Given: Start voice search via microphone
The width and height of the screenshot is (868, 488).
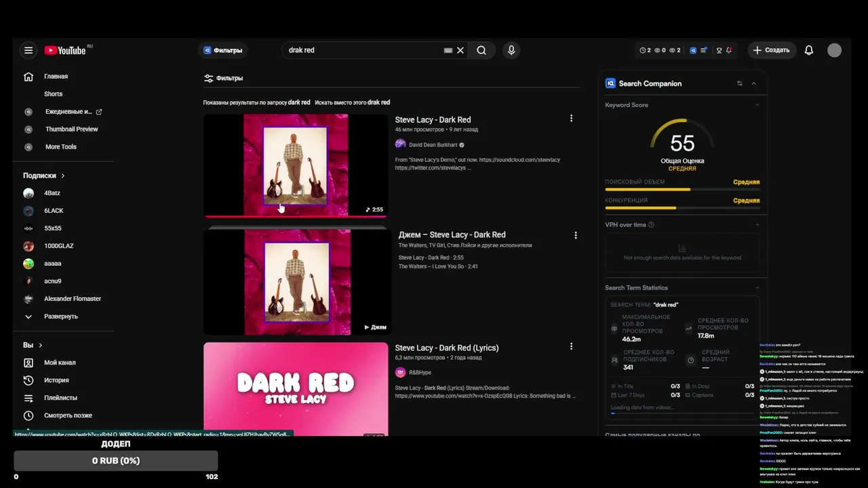Looking at the screenshot, I should 511,50.
